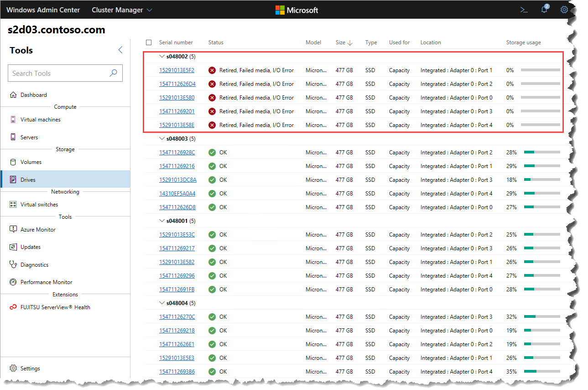Select Diagnostics from the tools list

[x=34, y=265]
